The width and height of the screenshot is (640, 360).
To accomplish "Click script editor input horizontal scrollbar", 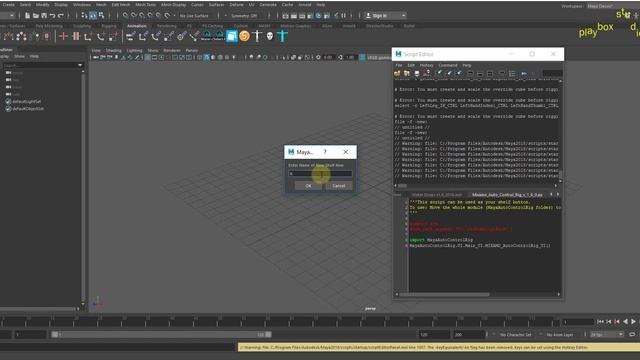I will pyautogui.click(x=445, y=294).
